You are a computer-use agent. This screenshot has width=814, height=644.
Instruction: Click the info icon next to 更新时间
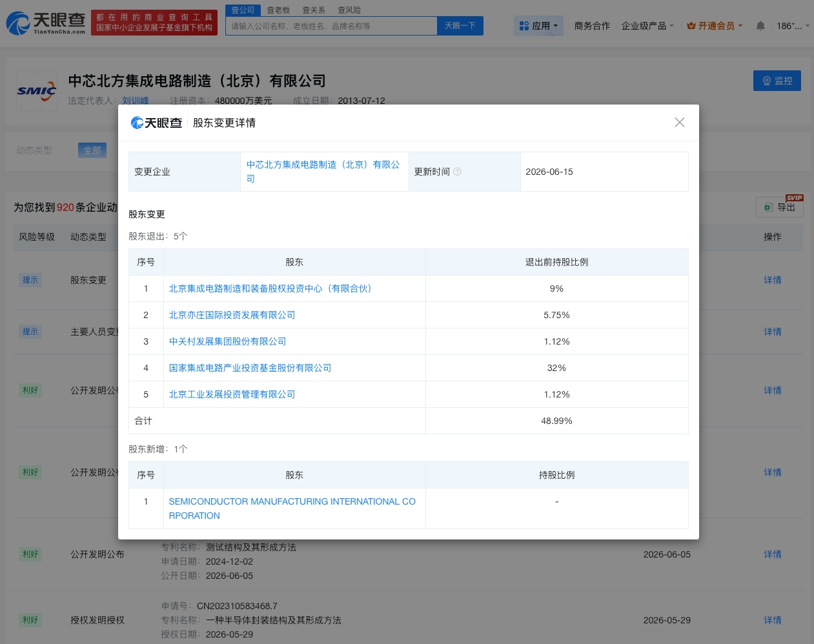(457, 172)
